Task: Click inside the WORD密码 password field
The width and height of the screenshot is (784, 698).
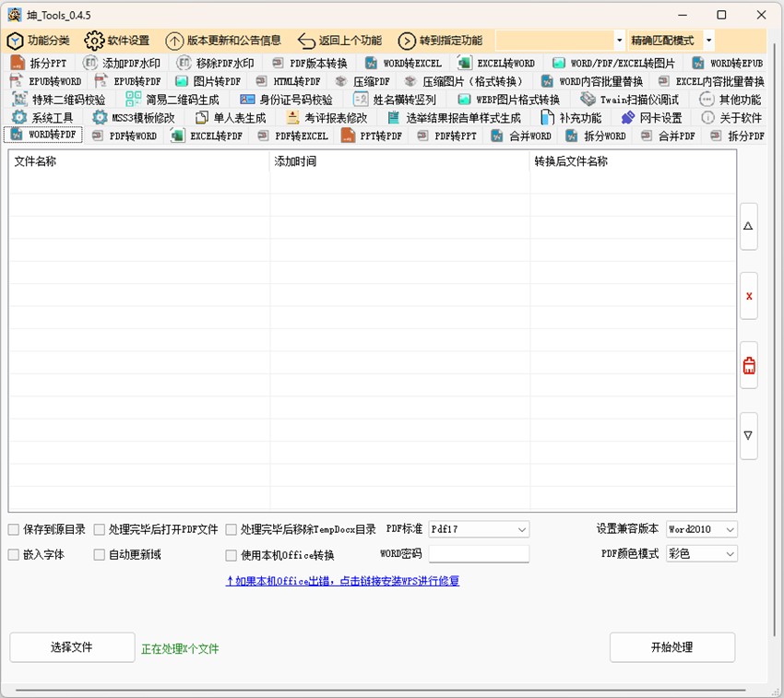Action: (x=479, y=553)
